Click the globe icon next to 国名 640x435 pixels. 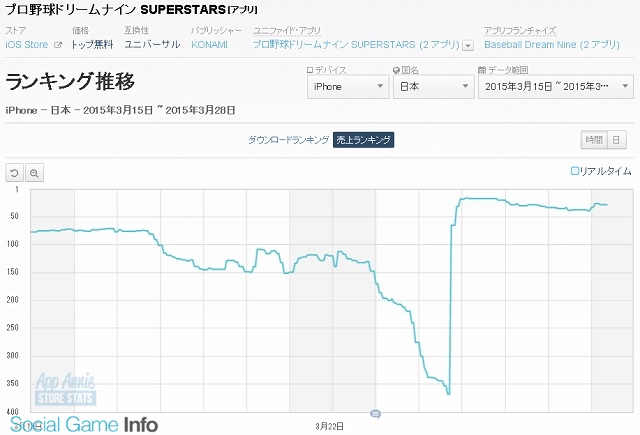coord(396,70)
